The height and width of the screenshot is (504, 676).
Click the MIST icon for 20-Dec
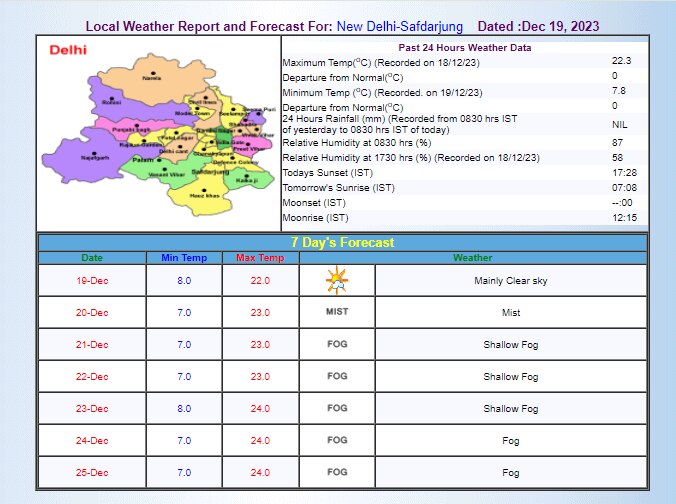pos(337,312)
